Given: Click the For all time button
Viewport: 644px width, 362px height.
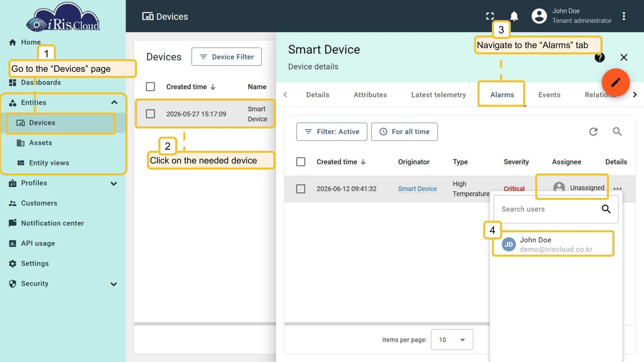Looking at the screenshot, I should click(404, 132).
